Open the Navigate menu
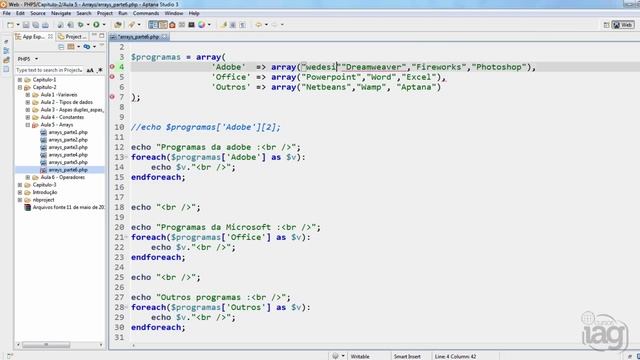The width and height of the screenshot is (640, 360). point(61,13)
